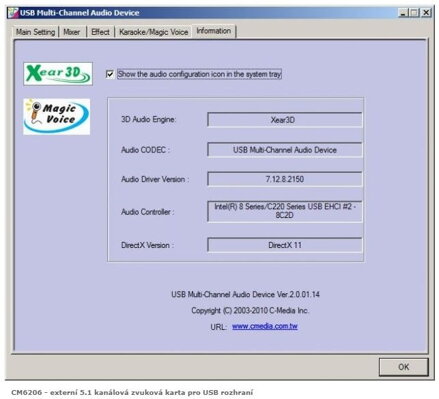Close the audio device window
Image resolution: width=439 pixels, height=399 pixels.
[426, 13]
